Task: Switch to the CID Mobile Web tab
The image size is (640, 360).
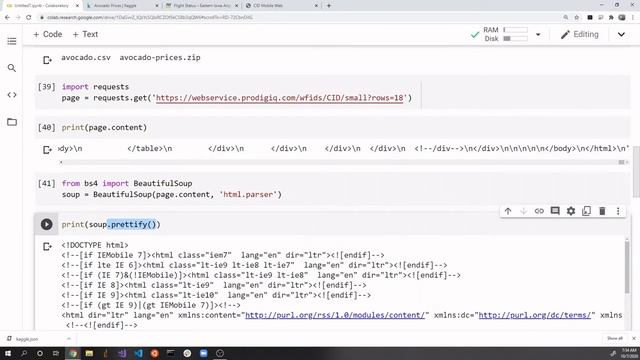Action: click(x=282, y=6)
